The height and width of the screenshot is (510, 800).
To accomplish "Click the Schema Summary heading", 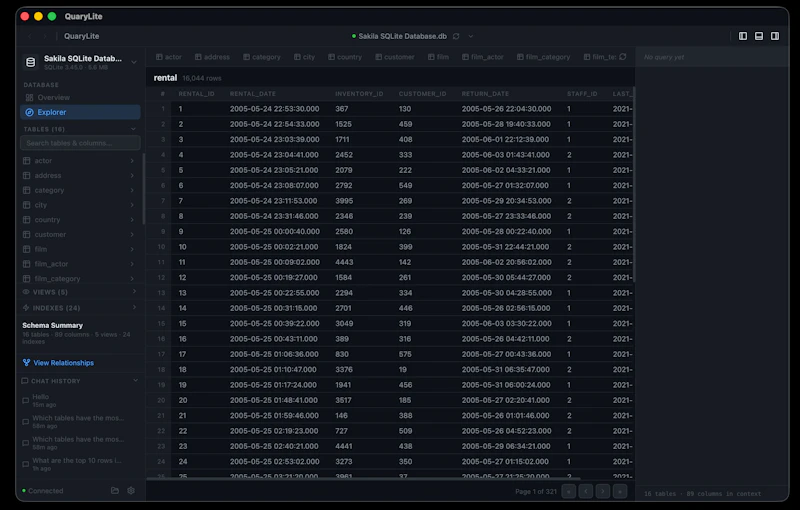I will pos(53,325).
